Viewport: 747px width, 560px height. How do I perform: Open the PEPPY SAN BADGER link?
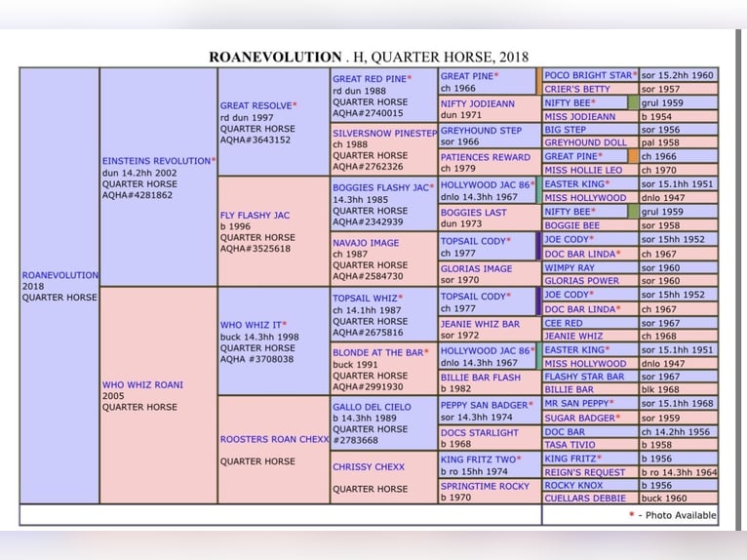point(484,405)
